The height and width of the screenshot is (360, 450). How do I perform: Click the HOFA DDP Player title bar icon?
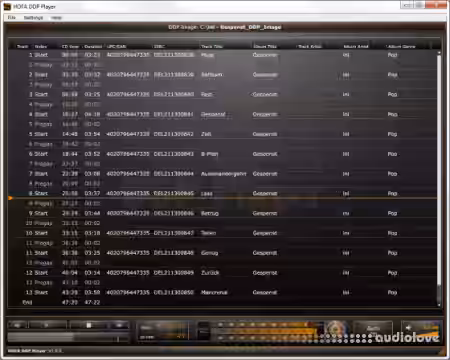pyautogui.click(x=7, y=6)
